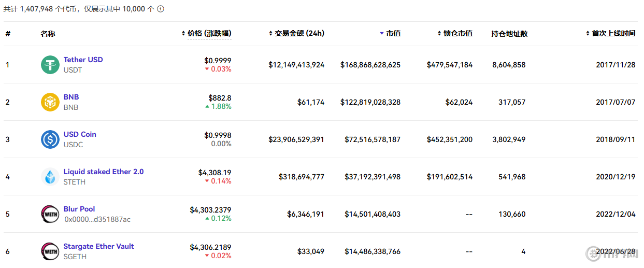The width and height of the screenshot is (644, 268).
Task: Open the Stargate Ether Vault link
Action: tap(98, 246)
